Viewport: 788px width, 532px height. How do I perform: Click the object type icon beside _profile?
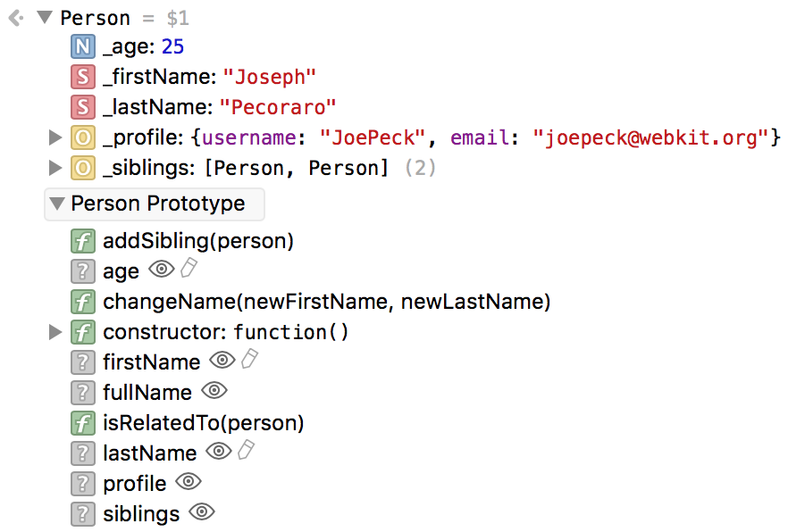click(x=83, y=137)
